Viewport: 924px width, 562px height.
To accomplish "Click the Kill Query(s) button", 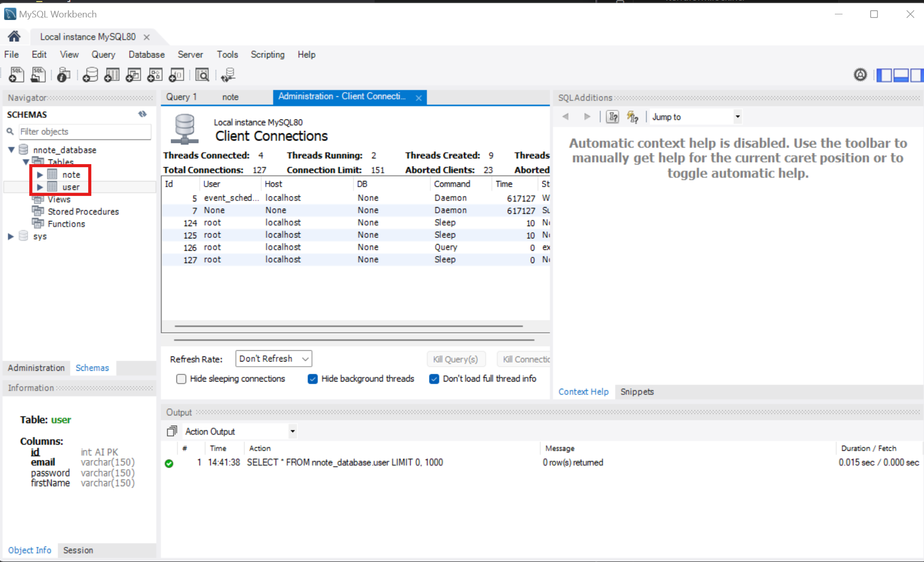I will click(x=456, y=359).
